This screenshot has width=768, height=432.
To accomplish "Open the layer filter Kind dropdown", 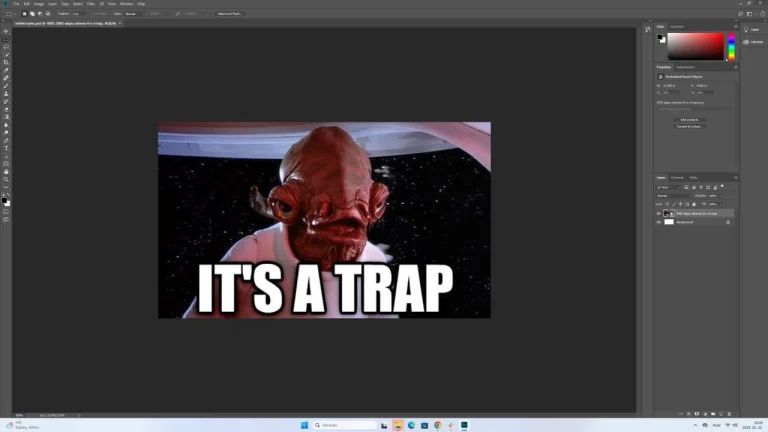I will 668,187.
